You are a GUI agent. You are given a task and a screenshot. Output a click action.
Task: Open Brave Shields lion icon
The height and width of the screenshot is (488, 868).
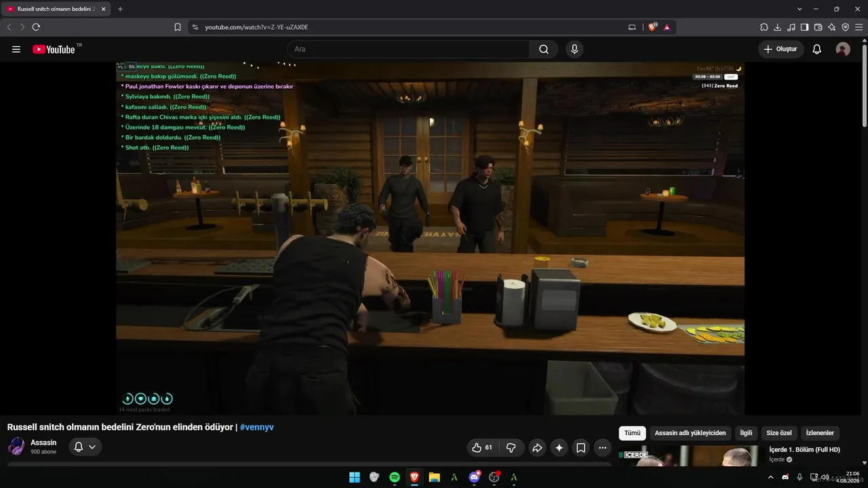tap(652, 27)
